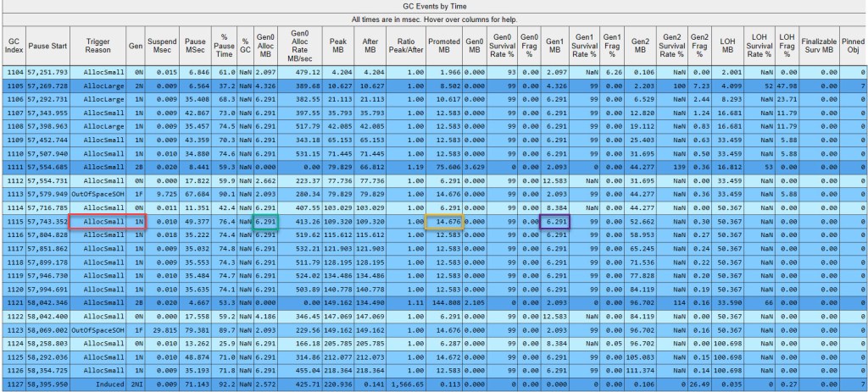Click GC index 1104 cell
Screen dimensions: 868x392
click(14, 72)
